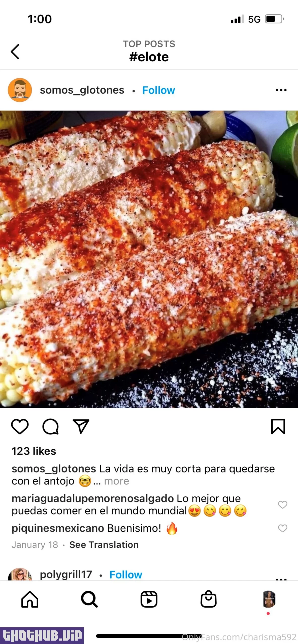This screenshot has width=298, height=644.
Task: Like mariaguadalupemorenosalgado's comment
Action: [x=283, y=504]
